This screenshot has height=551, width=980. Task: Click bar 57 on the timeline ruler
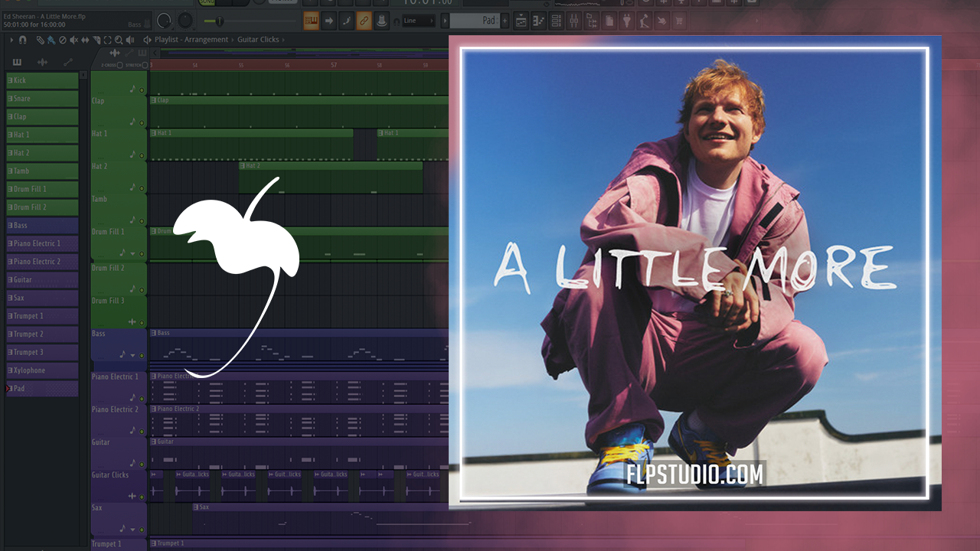[x=334, y=65]
